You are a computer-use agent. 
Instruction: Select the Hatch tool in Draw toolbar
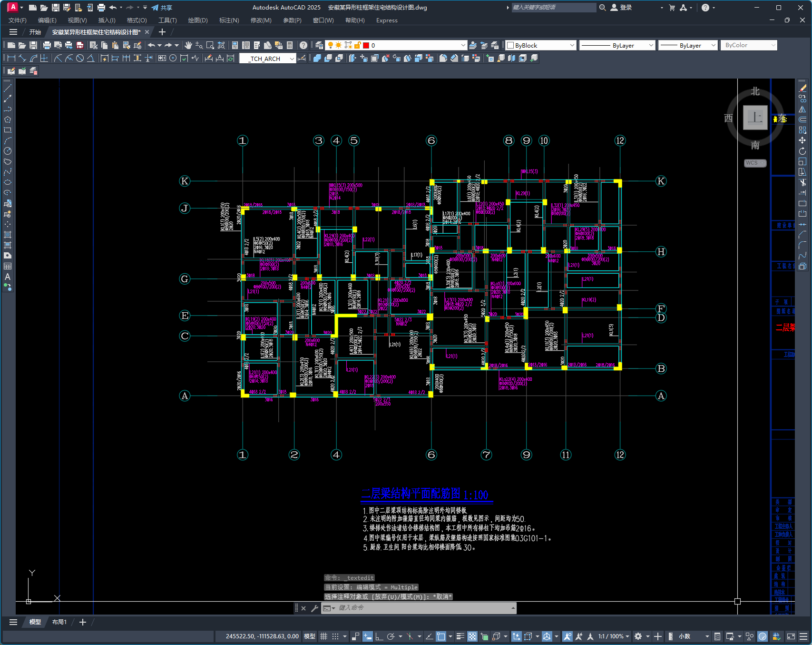pos(8,235)
